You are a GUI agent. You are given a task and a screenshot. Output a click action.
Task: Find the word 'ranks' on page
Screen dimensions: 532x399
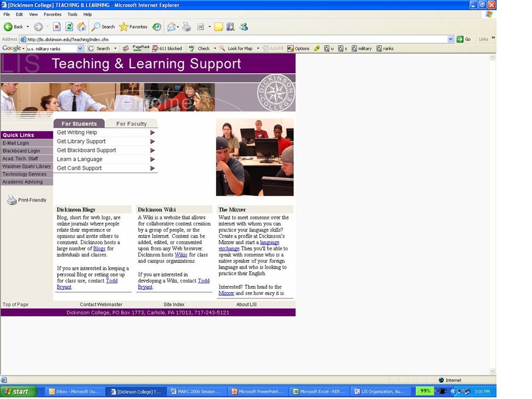click(x=385, y=49)
